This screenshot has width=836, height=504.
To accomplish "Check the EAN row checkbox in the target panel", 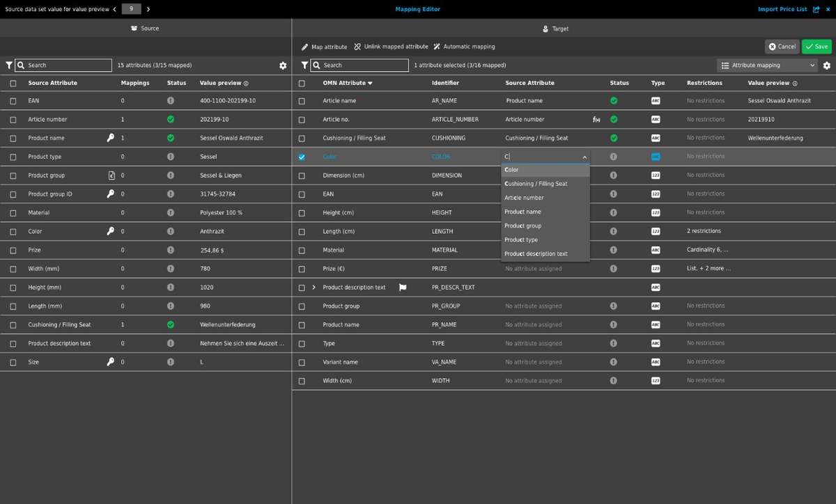I will (302, 194).
